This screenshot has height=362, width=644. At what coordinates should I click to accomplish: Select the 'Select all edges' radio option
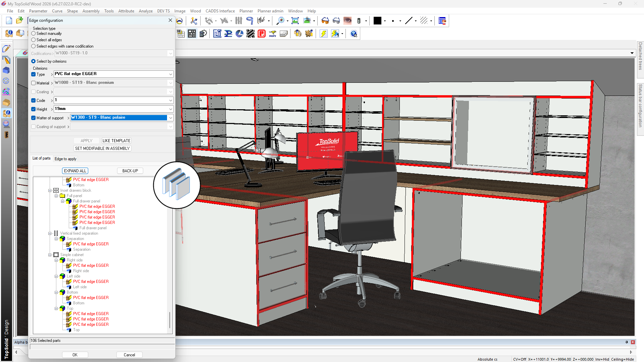coord(34,40)
